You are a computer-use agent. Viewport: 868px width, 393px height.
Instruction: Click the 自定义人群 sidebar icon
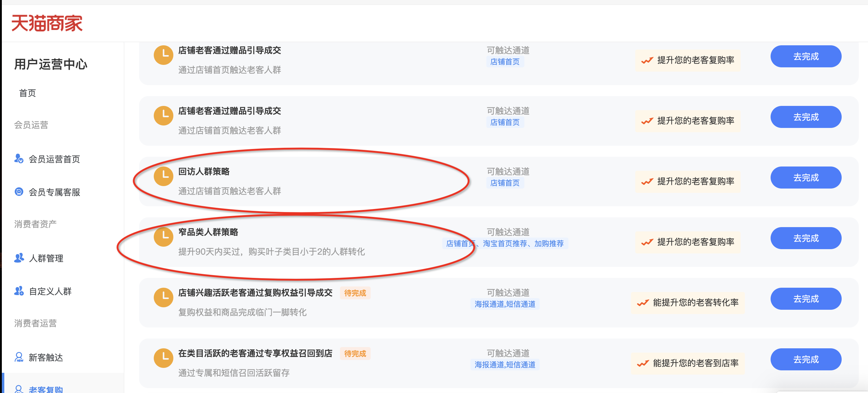(19, 291)
